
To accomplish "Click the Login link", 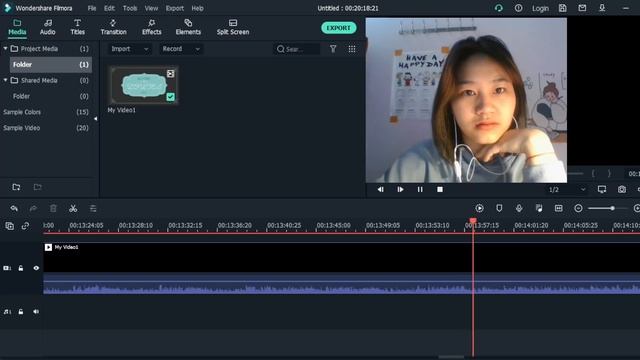I will click(x=540, y=8).
